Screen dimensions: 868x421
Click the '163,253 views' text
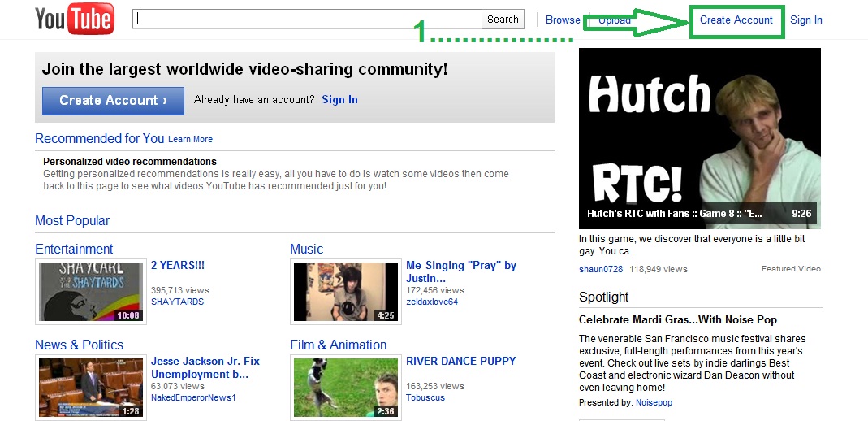(435, 386)
